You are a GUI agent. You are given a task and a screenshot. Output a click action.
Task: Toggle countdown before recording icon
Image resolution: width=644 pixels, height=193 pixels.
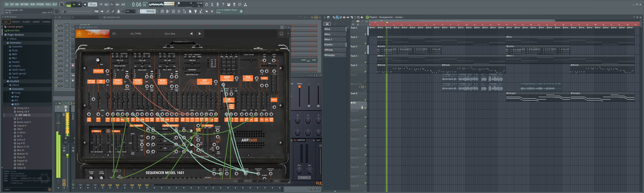[112, 5]
